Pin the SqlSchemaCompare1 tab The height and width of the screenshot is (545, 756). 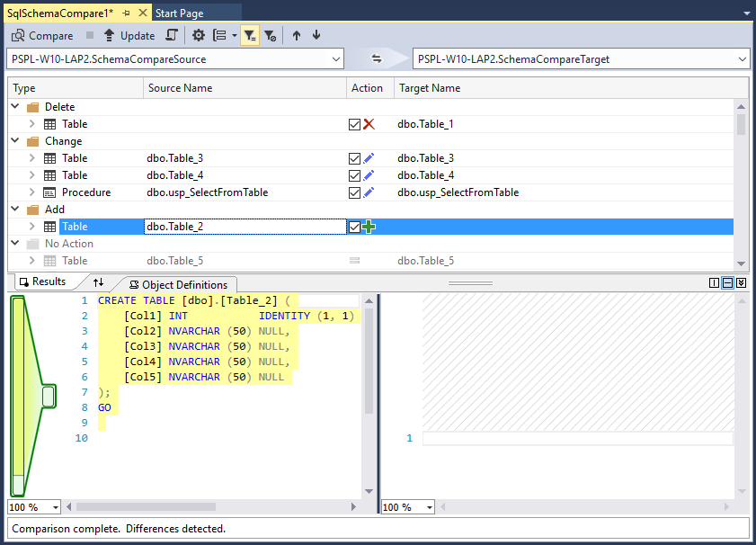127,13
